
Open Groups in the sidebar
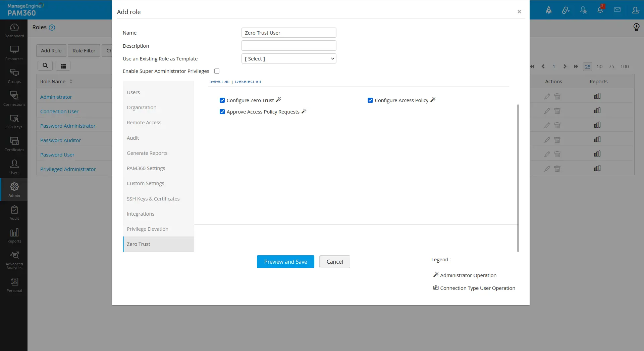coord(14,76)
